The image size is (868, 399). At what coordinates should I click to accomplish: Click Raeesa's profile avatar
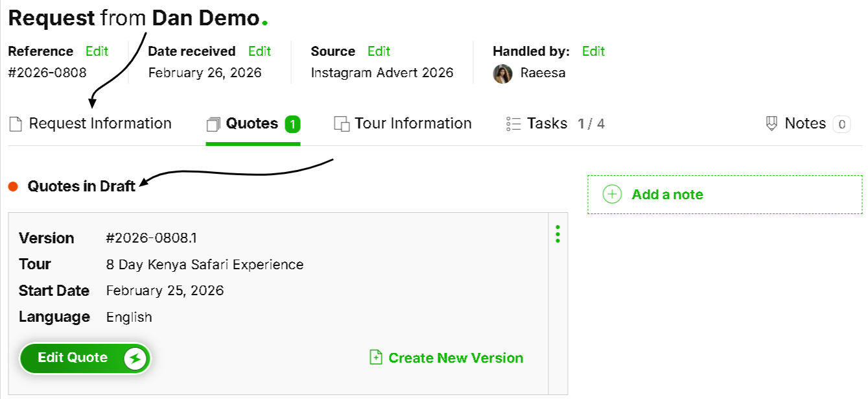pos(502,73)
